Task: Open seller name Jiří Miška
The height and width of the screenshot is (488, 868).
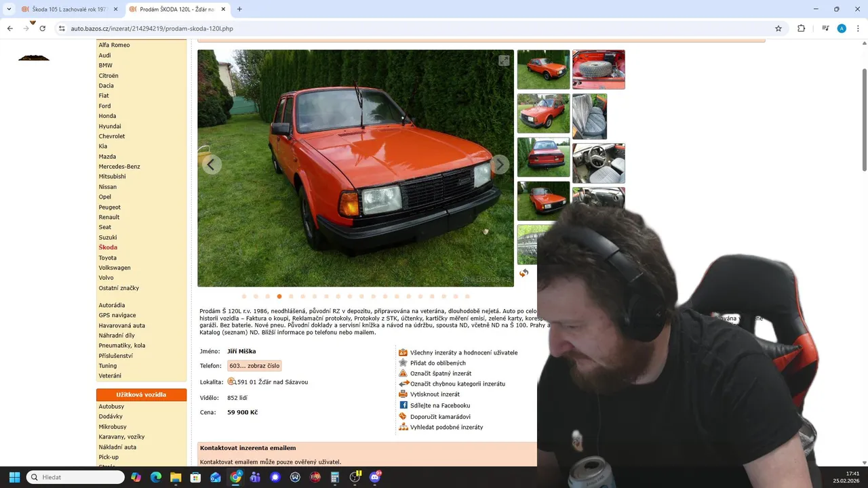Action: [241, 351]
